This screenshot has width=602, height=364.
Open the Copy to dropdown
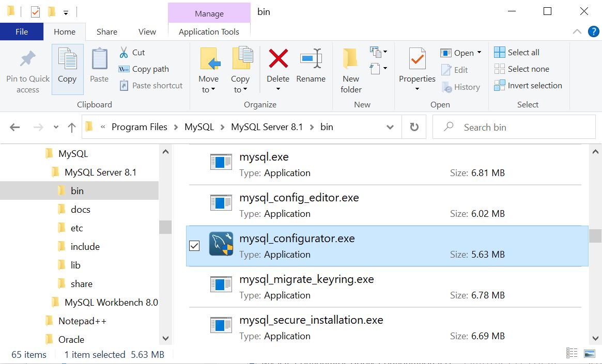coord(241,72)
